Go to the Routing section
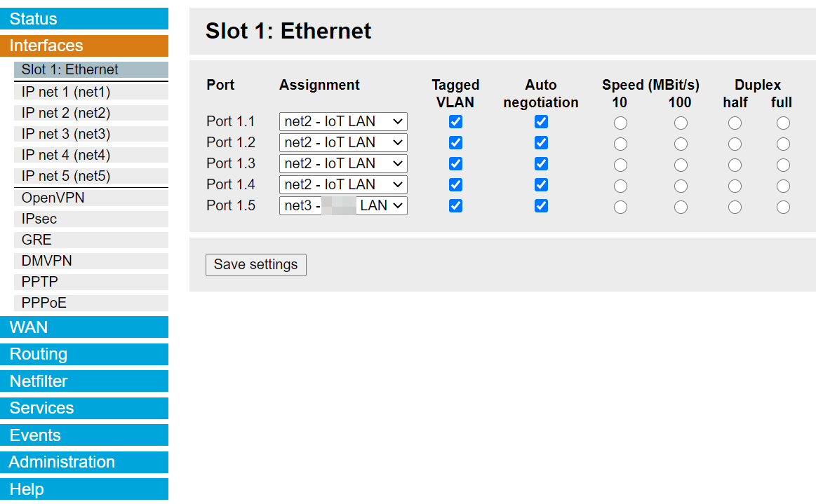 [84, 354]
